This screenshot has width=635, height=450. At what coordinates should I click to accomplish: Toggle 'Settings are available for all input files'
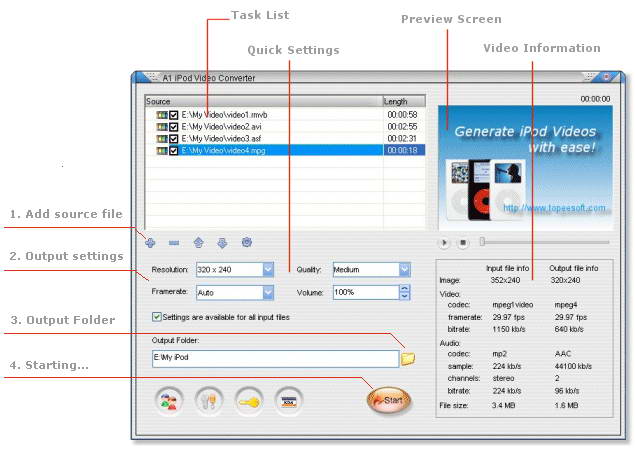pyautogui.click(x=157, y=317)
